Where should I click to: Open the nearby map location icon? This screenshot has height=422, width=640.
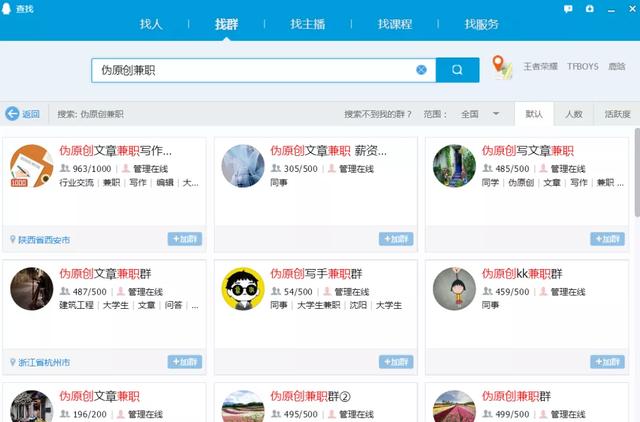501,68
